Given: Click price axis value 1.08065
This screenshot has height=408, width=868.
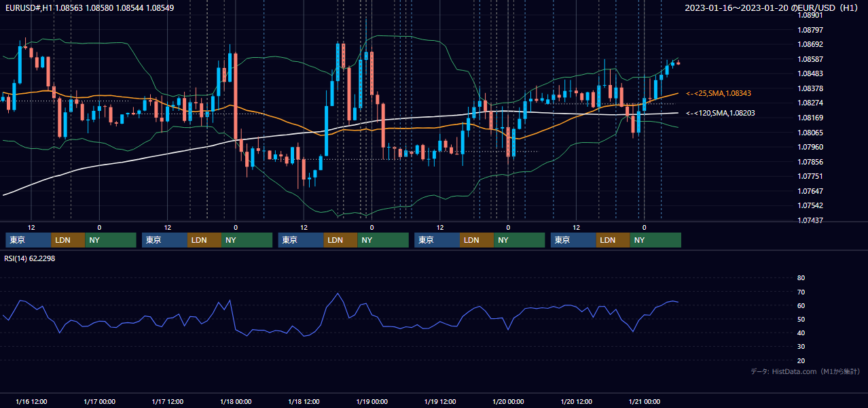Looking at the screenshot, I should (810, 133).
